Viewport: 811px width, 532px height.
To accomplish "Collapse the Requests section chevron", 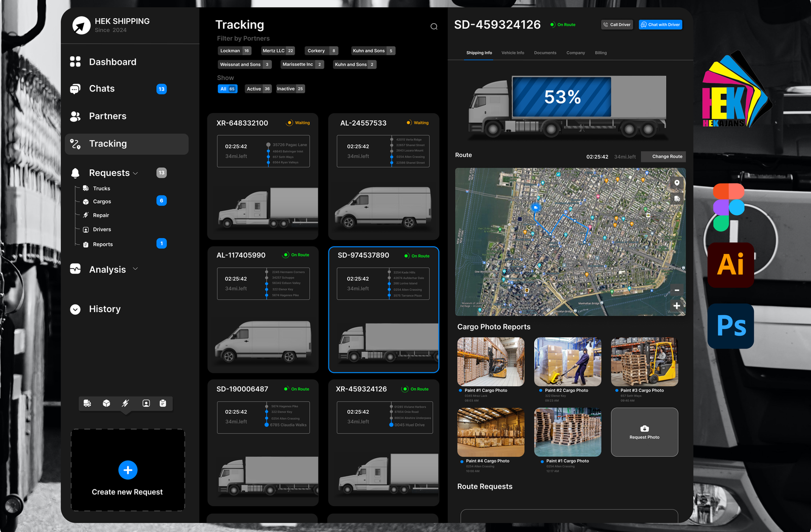I will click(x=135, y=173).
